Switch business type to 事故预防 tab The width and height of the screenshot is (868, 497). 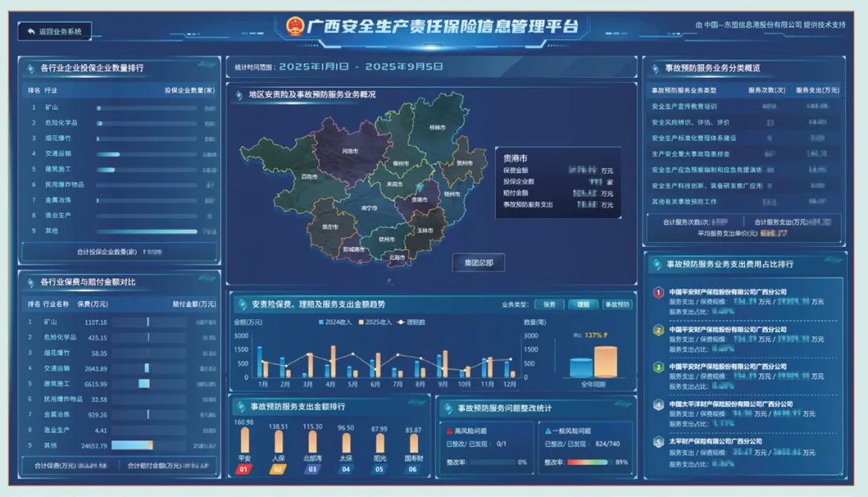click(617, 305)
